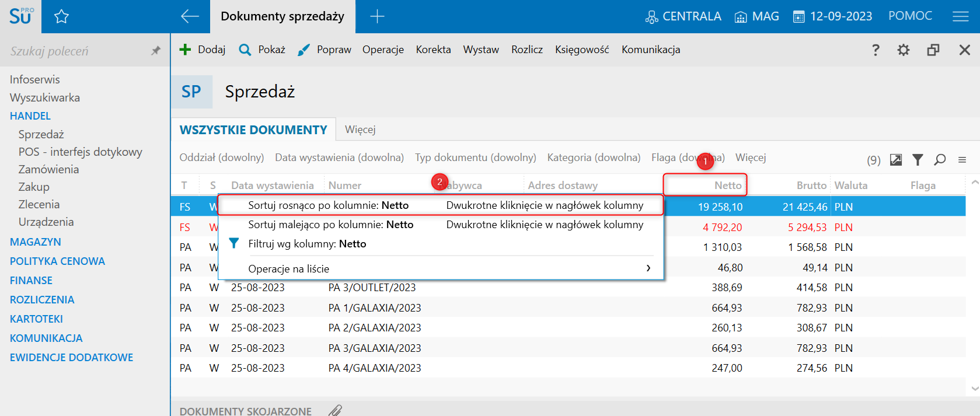Select row PA 3/OUTLET/2023
This screenshot has height=416, width=980.
pos(568,287)
